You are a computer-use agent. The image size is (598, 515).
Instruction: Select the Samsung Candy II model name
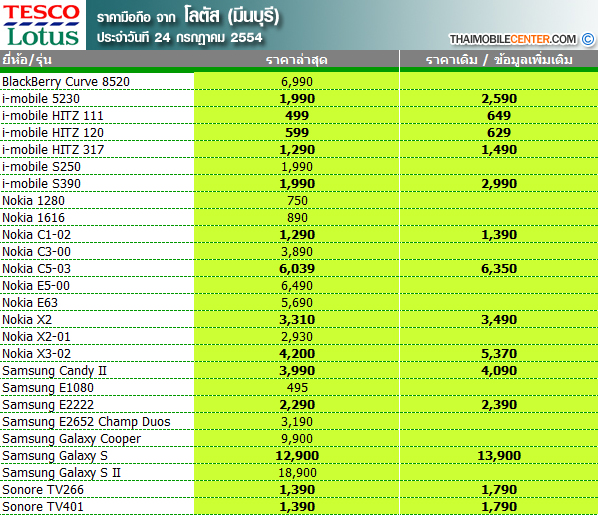(54, 370)
